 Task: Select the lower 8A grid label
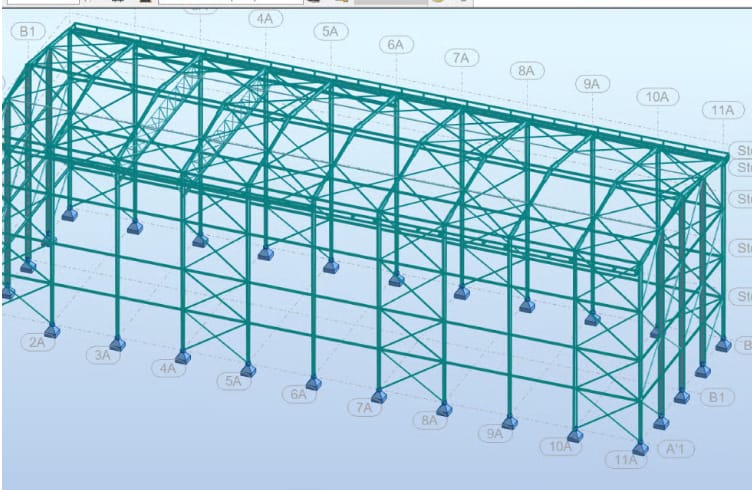(x=430, y=421)
